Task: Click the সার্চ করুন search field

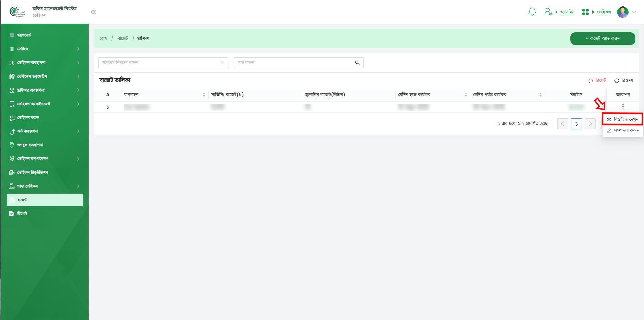Action: pyautogui.click(x=295, y=63)
